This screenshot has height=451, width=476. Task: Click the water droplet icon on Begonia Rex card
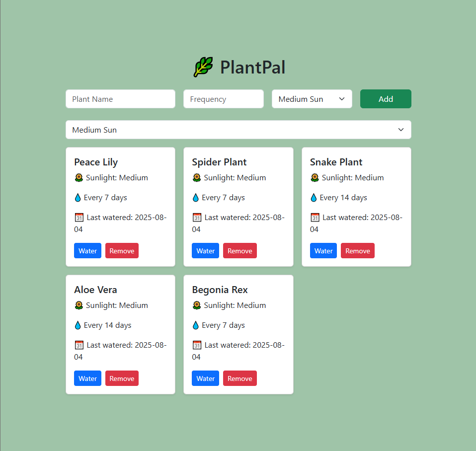point(195,325)
